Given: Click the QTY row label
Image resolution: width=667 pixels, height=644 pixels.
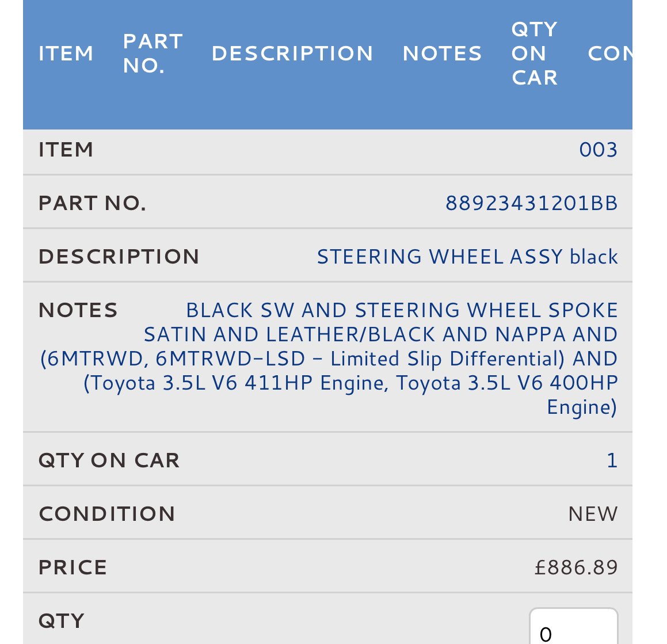Looking at the screenshot, I should (61, 621).
